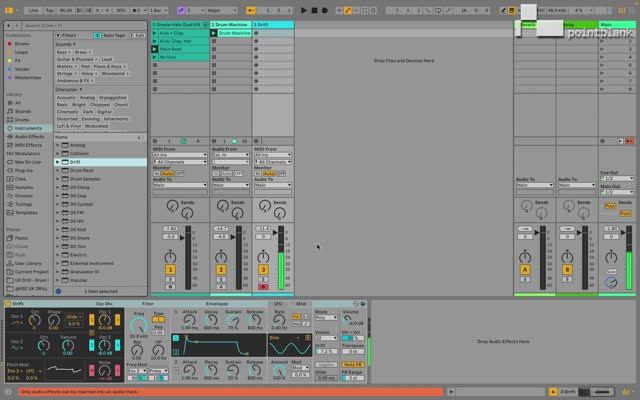Select the 2 Drum Machine track header
Viewport: 640px width, 400px height.
[x=231, y=24]
